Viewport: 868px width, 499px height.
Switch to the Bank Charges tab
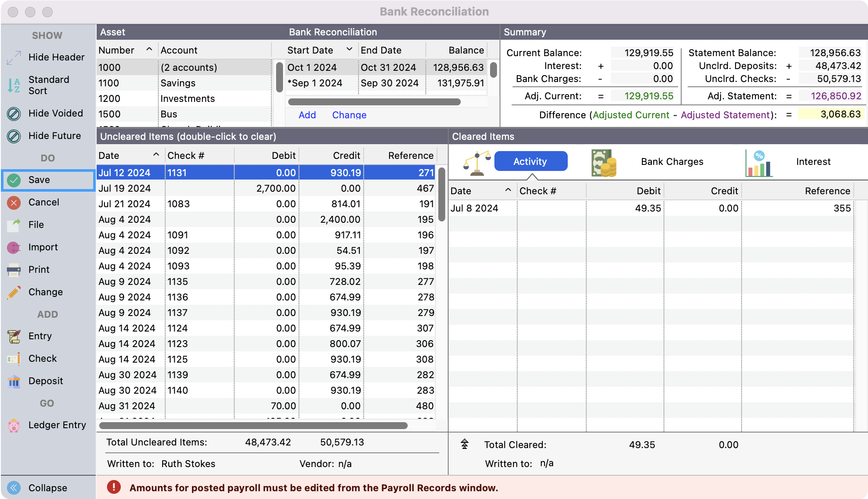tap(672, 162)
